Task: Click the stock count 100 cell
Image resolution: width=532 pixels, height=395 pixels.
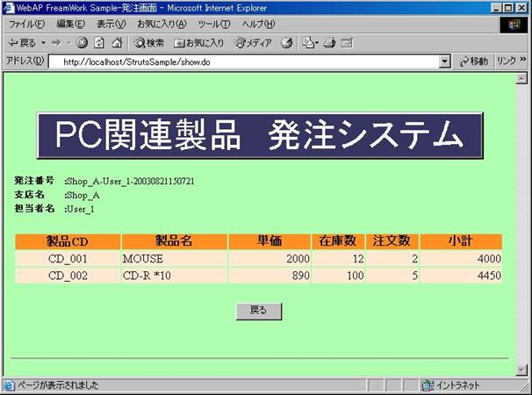Action: point(338,276)
